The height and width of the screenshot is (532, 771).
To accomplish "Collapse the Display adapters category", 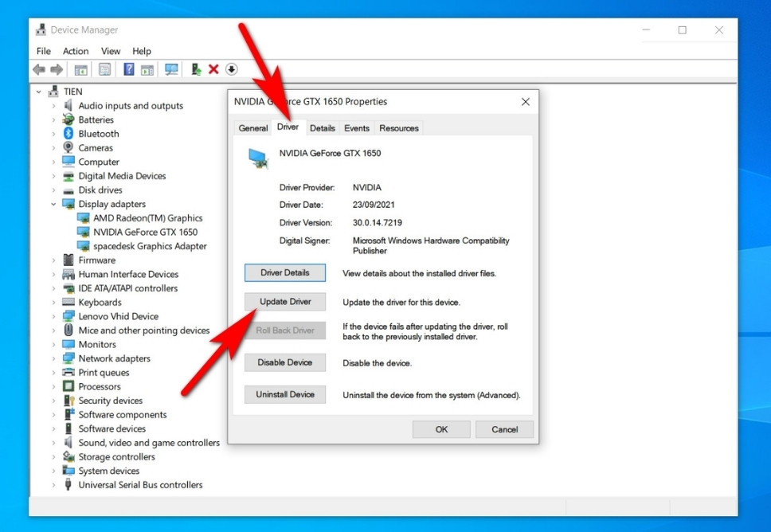I will click(53, 205).
